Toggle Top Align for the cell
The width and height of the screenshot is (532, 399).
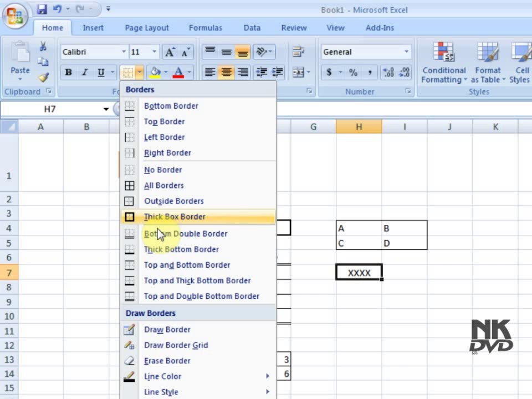(210, 52)
